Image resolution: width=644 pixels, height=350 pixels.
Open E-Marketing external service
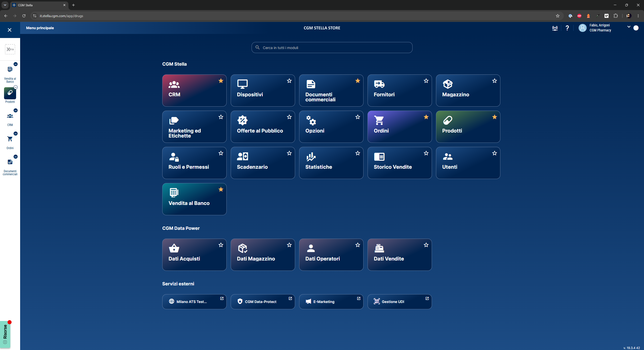(331, 301)
